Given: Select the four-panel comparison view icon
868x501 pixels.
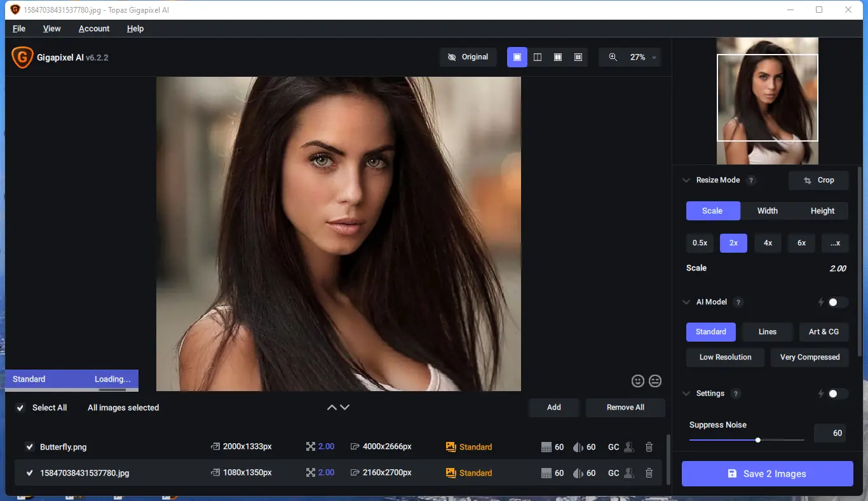Looking at the screenshot, I should pos(578,57).
